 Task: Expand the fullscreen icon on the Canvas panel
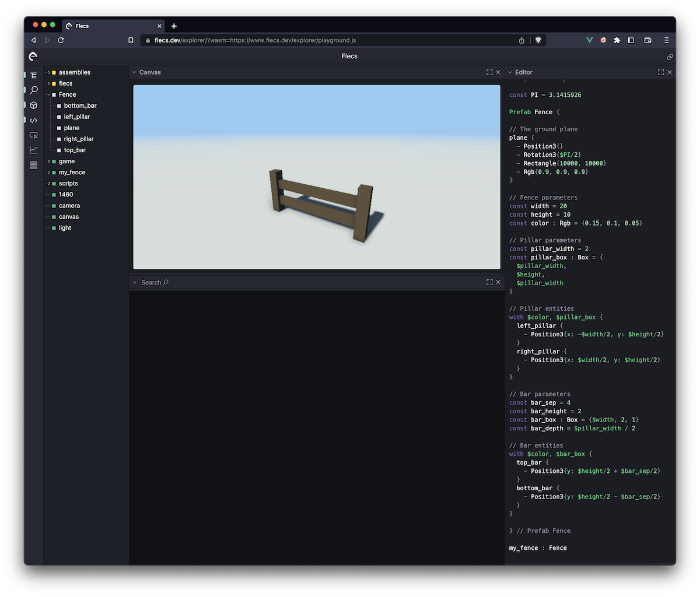489,72
